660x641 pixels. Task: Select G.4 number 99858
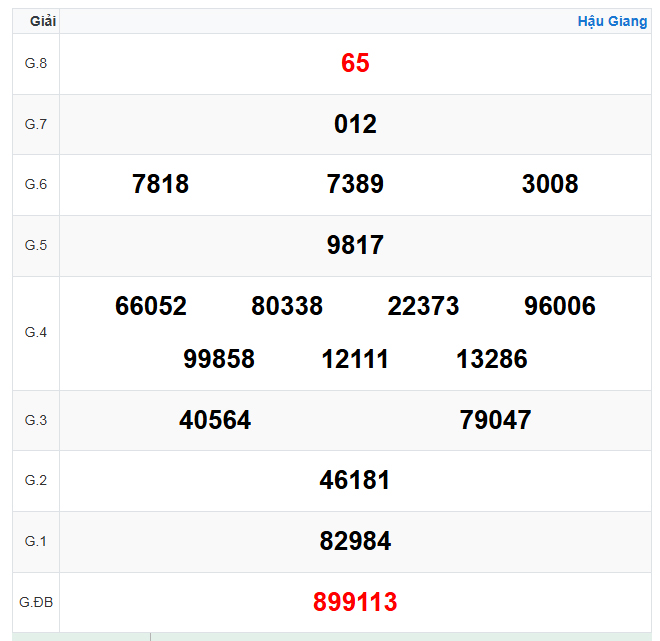tap(219, 359)
